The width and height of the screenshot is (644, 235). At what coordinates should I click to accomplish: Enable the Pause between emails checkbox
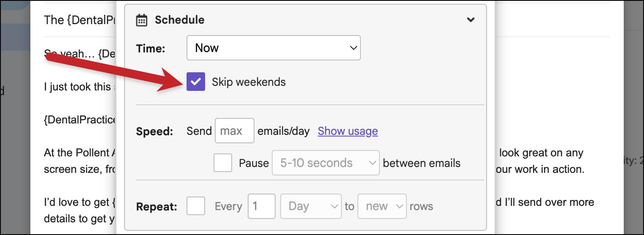coord(223,163)
